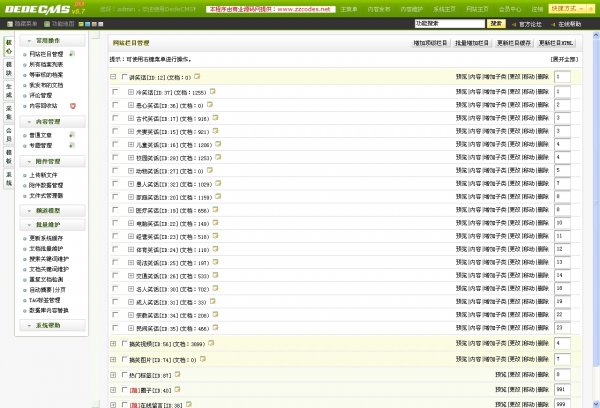Collapse the 内容管理 sidebar section
Image resolution: width=600 pixels, height=408 pixels.
pos(52,122)
